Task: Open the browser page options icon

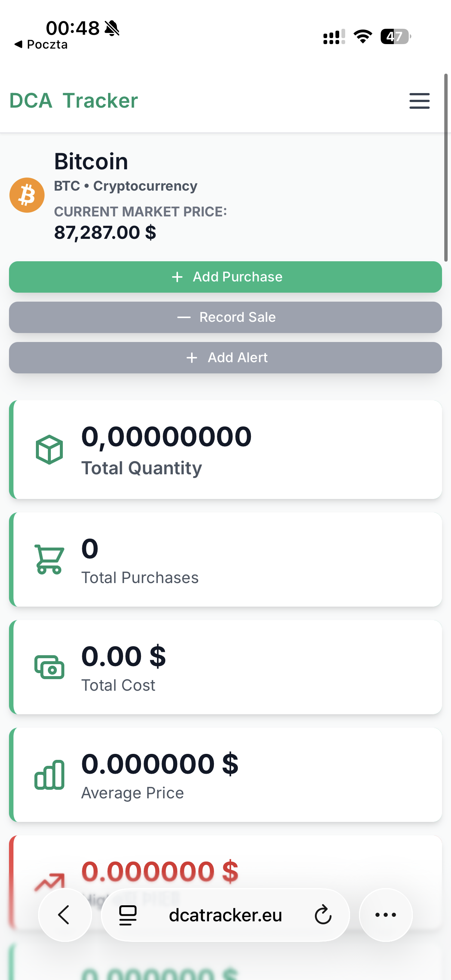Action: 128,915
